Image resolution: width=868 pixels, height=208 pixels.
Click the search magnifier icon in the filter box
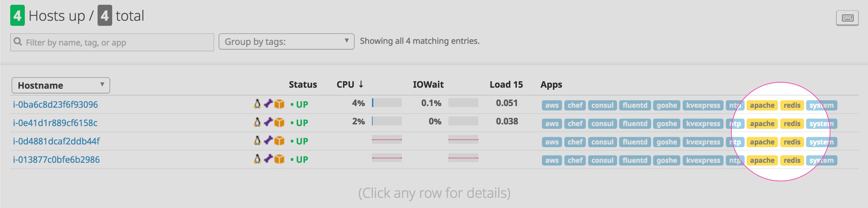(x=17, y=41)
